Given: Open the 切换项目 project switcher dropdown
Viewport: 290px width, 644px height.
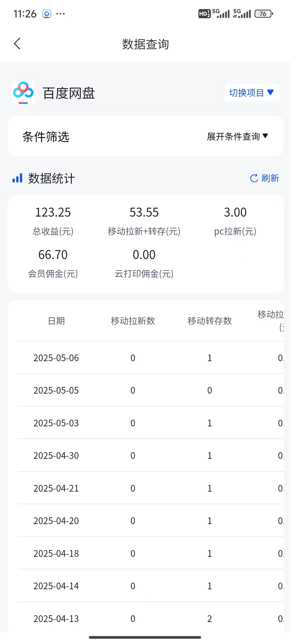Looking at the screenshot, I should pyautogui.click(x=252, y=93).
